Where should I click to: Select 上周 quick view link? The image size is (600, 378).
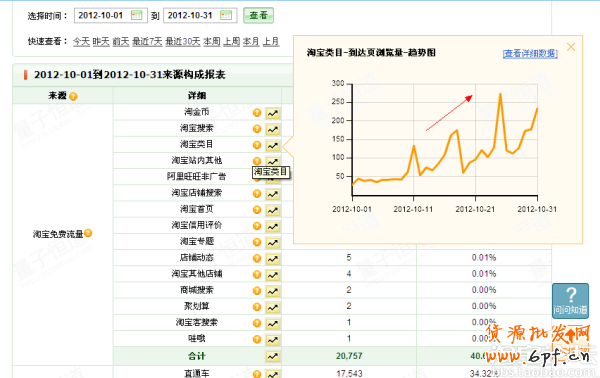pos(232,41)
